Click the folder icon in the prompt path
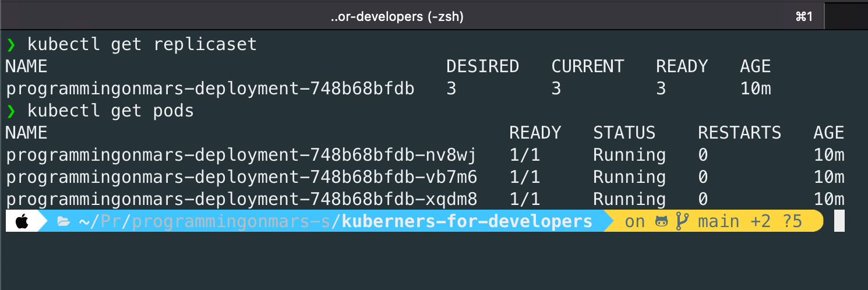Image resolution: width=868 pixels, height=290 pixels. pos(63,222)
